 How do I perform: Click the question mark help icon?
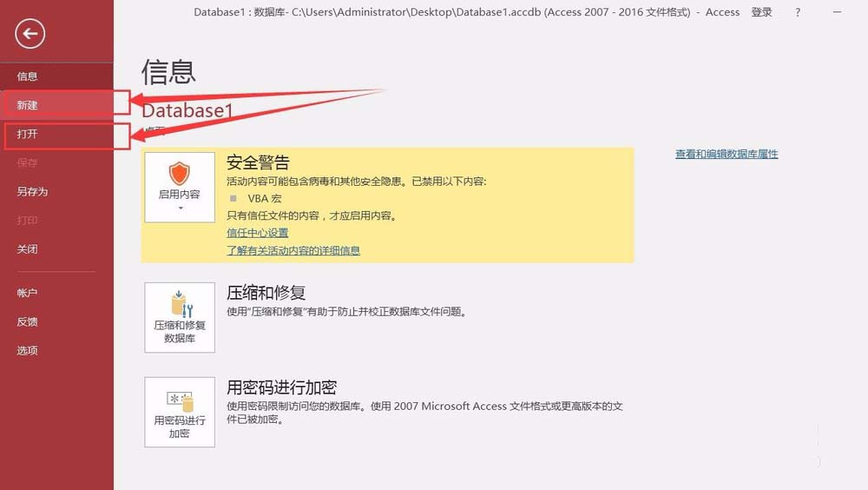798,12
